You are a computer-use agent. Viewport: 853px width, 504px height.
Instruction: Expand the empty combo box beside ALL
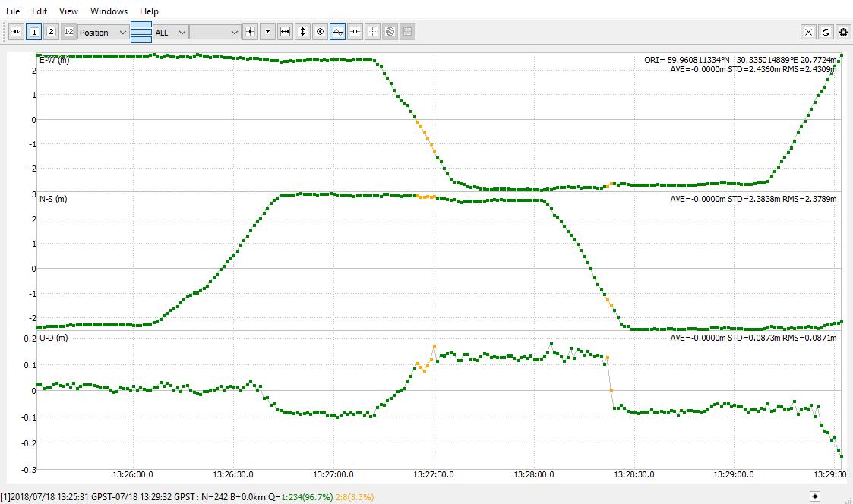pos(215,33)
